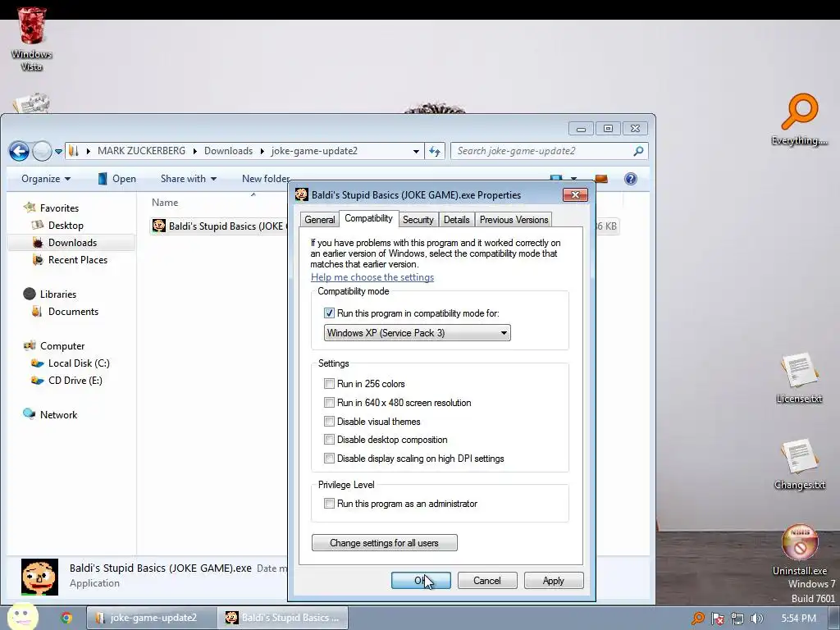
Task: Click the Everything tray icon
Action: [x=697, y=619]
